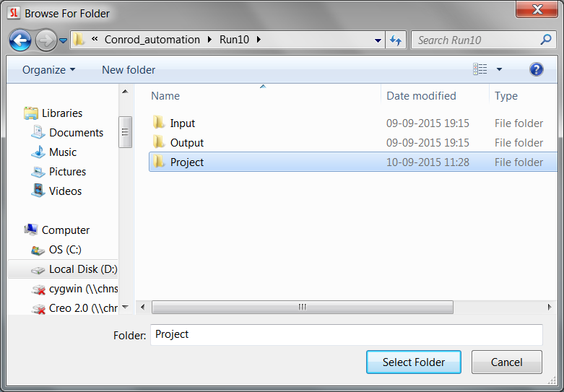Expand arrow after Conrod_automation breadcrumb
This screenshot has width=564, height=392.
(209, 40)
